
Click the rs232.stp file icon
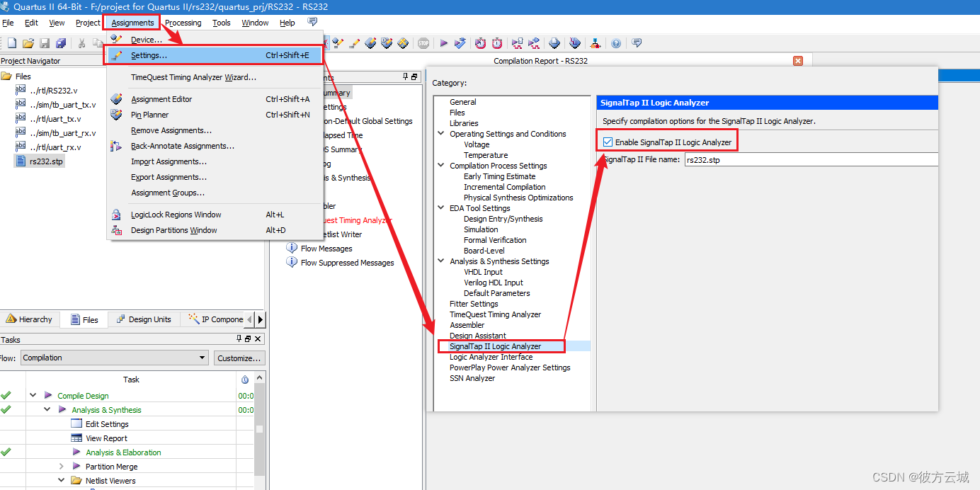[x=21, y=161]
